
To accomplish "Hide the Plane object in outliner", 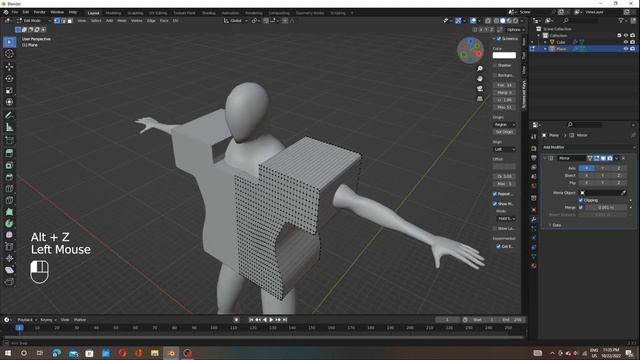I will (x=626, y=49).
